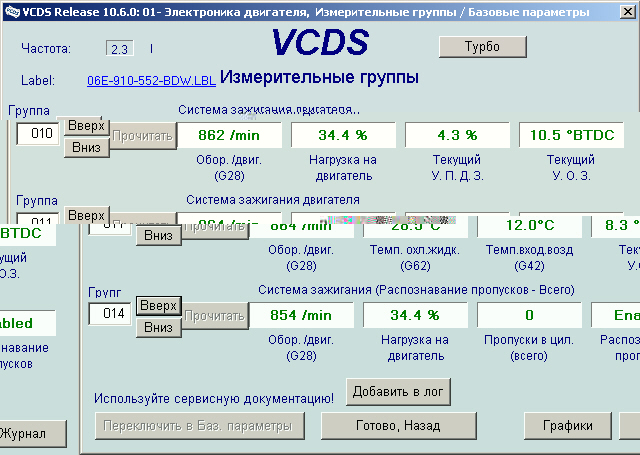Click Вверх button next to group 014
Screen dimensions: 640x455
[158, 306]
